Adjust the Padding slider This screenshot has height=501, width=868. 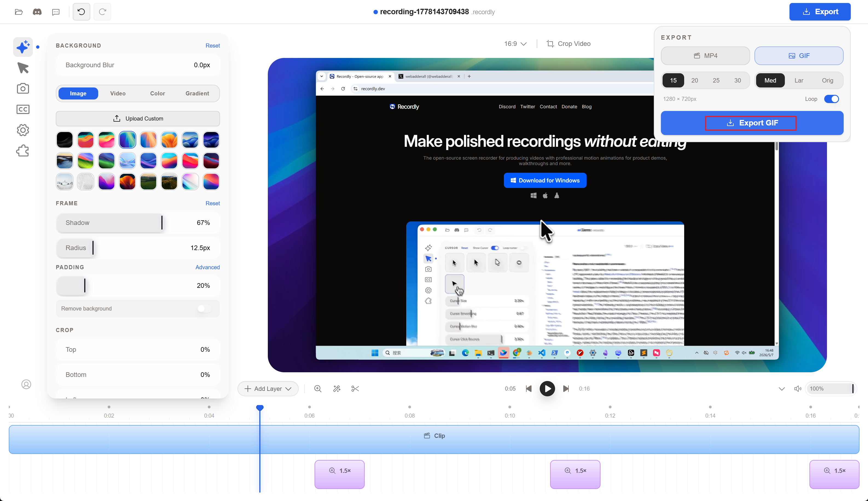(138, 286)
